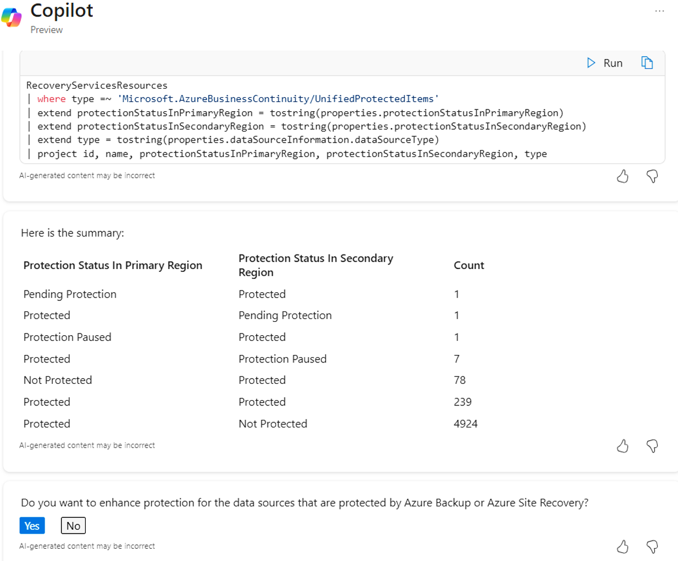This screenshot has height=561, width=678.
Task: Thumbs up the protection enhancement question
Action: [623, 546]
